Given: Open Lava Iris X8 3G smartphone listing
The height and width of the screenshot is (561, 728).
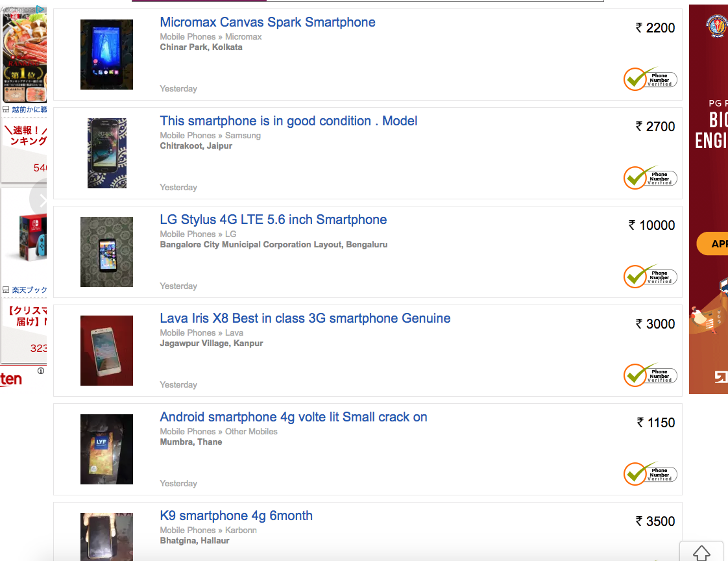Looking at the screenshot, I should (305, 318).
